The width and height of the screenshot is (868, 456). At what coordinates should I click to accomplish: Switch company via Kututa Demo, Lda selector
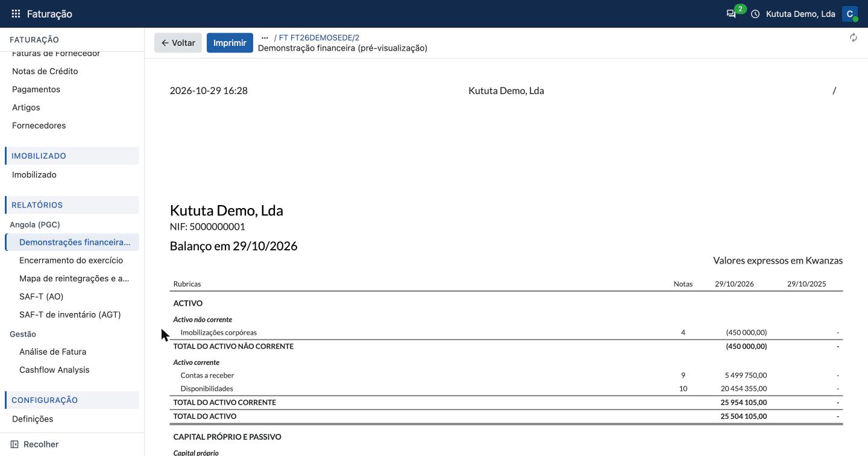[800, 14]
